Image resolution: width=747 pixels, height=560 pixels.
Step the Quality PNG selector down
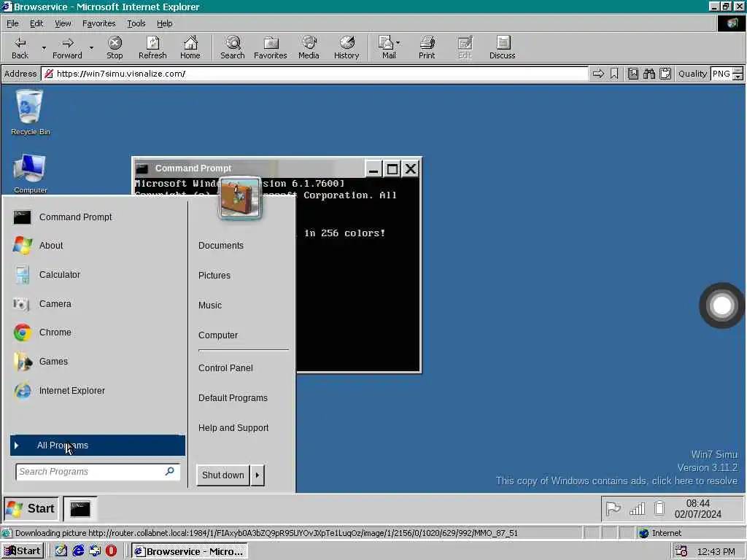(x=738, y=77)
